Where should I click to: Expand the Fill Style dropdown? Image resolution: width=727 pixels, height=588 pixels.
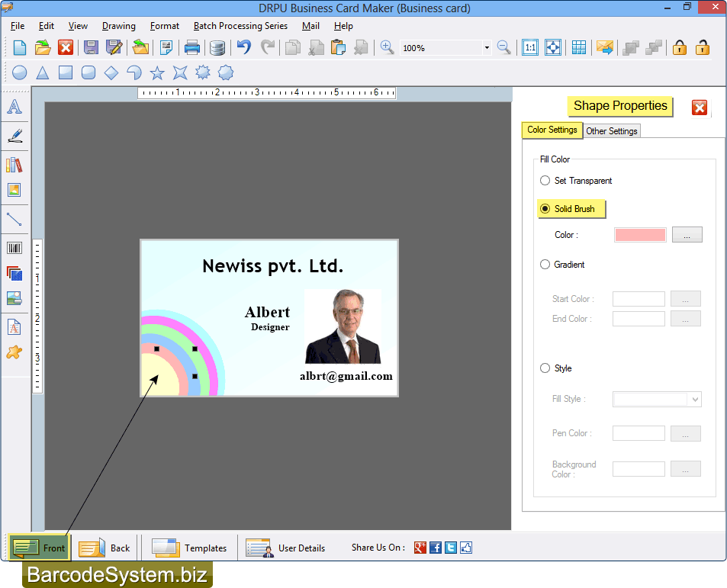[x=694, y=400]
